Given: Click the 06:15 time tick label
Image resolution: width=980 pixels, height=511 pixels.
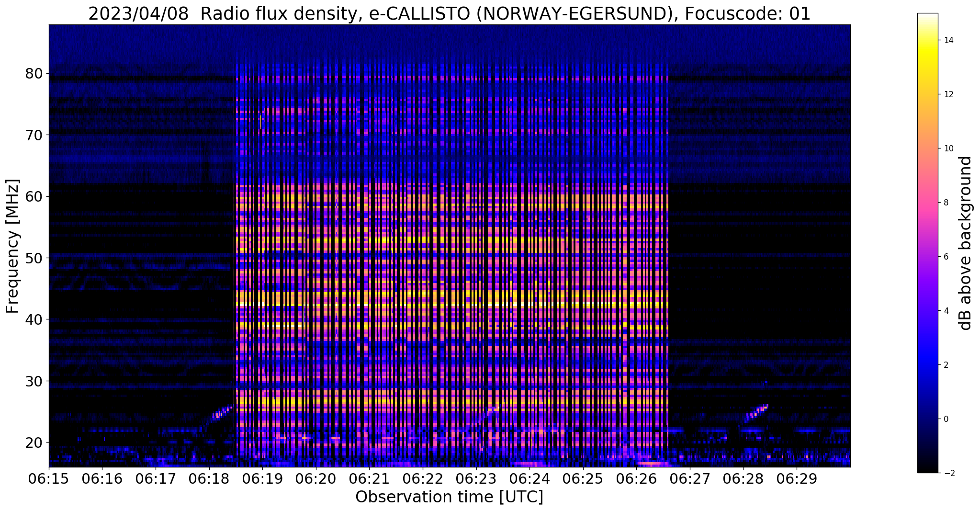Looking at the screenshot, I should tap(49, 478).
